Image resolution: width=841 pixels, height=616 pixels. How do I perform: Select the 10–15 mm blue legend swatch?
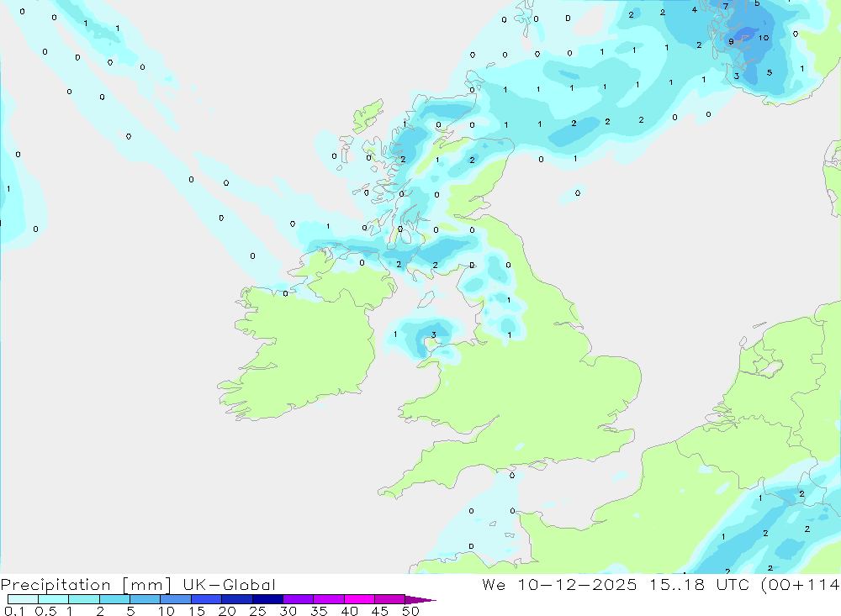click(176, 599)
